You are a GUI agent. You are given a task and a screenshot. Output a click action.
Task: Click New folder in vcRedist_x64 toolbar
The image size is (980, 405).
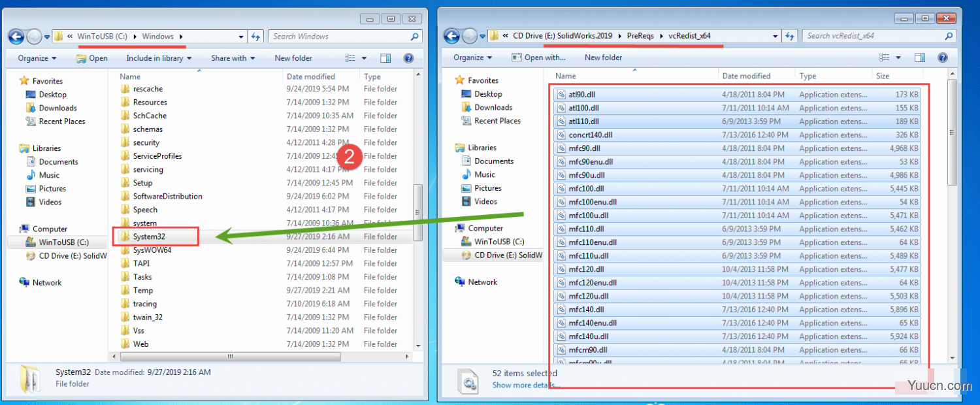(x=603, y=57)
